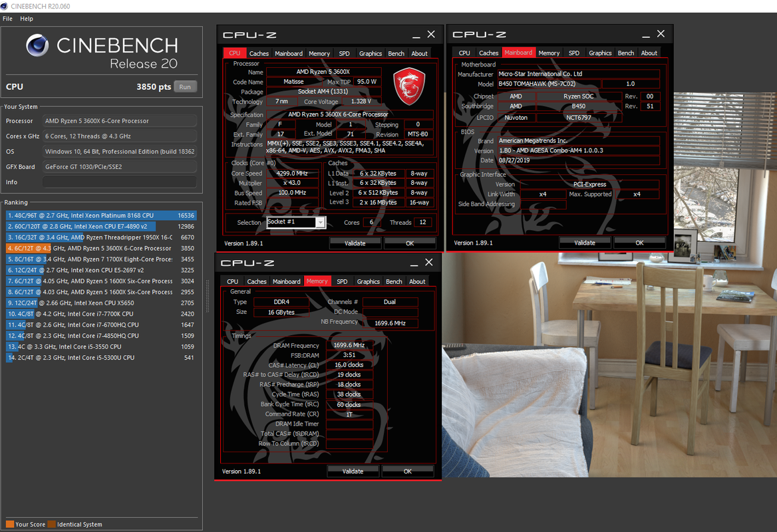Open Mainboard tab in CPU window
Viewport: 777px width, 532px height.
pos(289,53)
